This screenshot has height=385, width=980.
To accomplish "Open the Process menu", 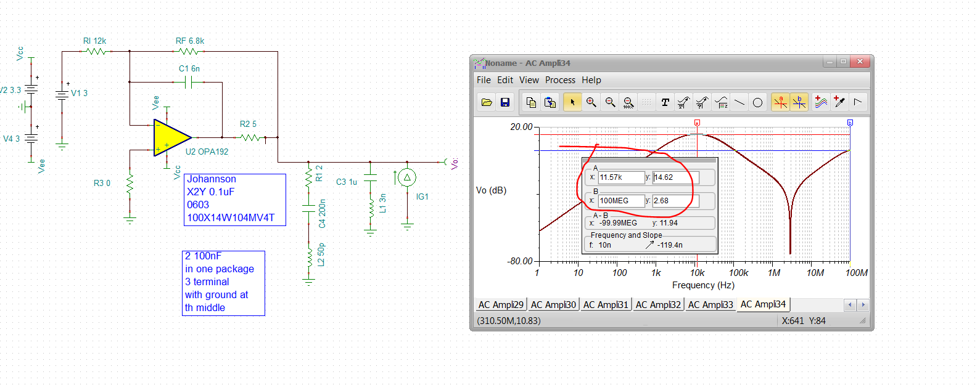I will click(x=560, y=80).
